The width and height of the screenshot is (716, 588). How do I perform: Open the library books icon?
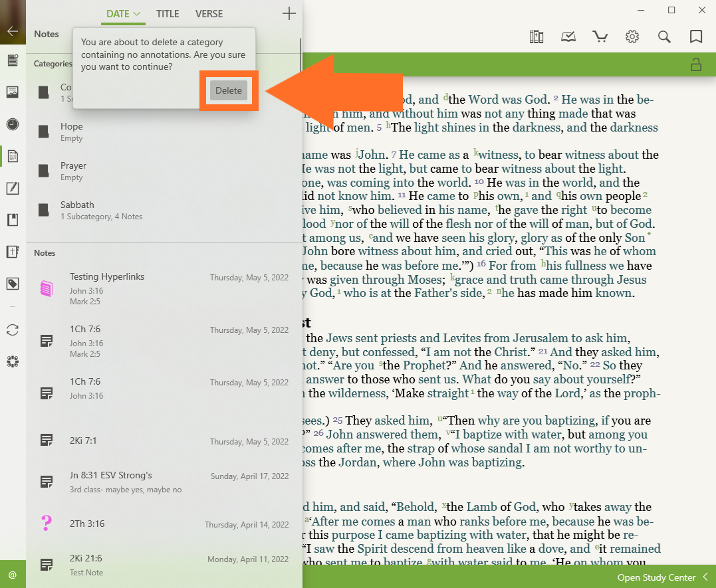click(x=537, y=37)
